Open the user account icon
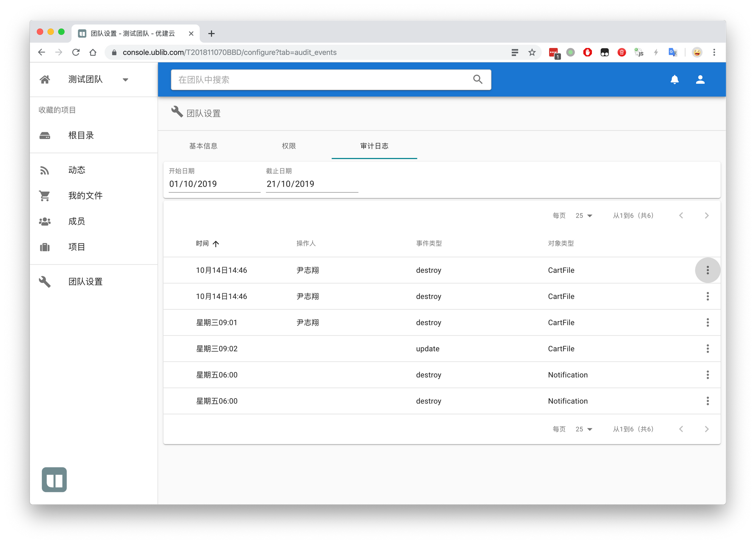Image resolution: width=756 pixels, height=544 pixels. [700, 80]
